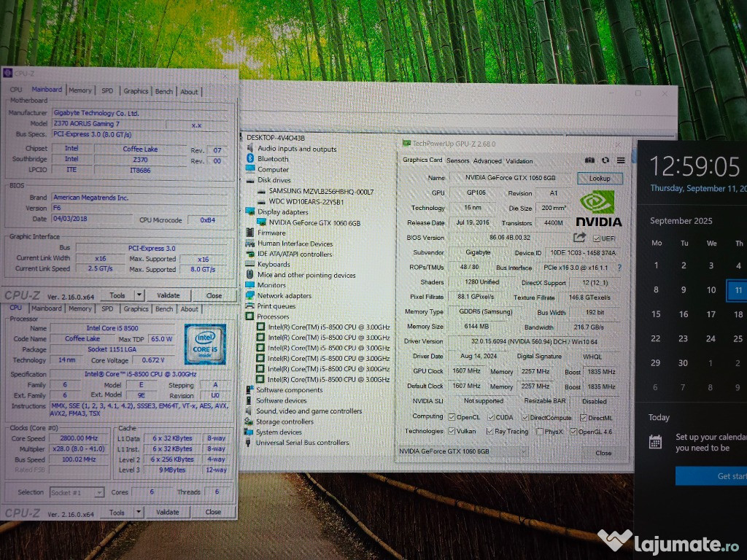747x560 pixels.
Task: Open the GPU-Z hamburger menu icon
Action: click(620, 160)
